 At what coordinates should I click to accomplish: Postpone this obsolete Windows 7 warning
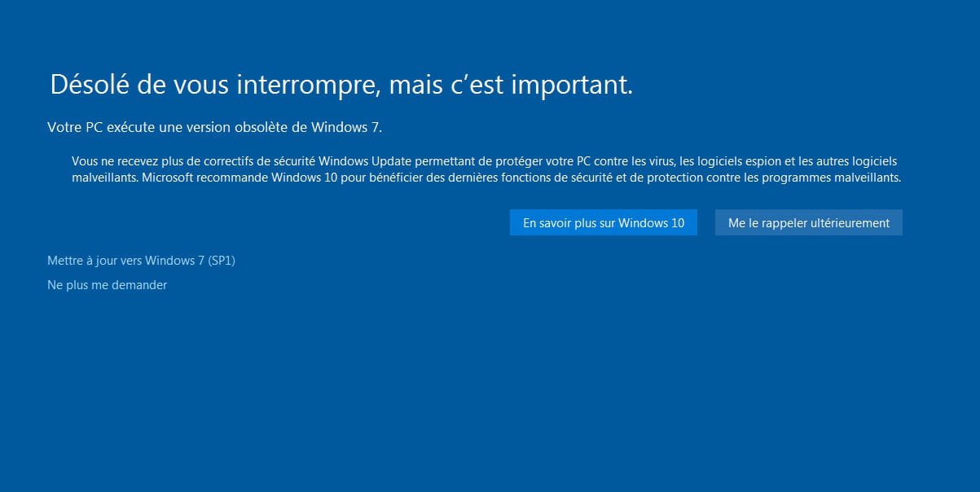[x=809, y=222]
